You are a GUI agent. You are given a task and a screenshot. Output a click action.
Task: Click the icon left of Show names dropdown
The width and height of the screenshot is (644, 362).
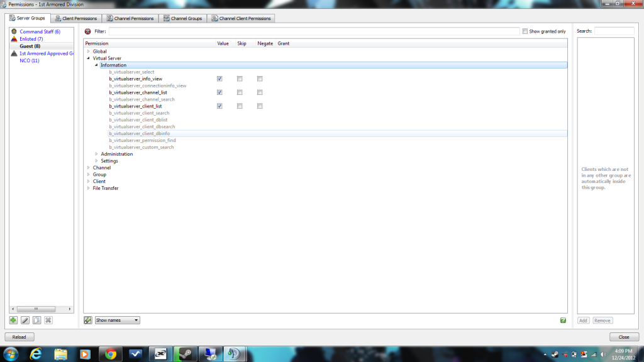88,320
